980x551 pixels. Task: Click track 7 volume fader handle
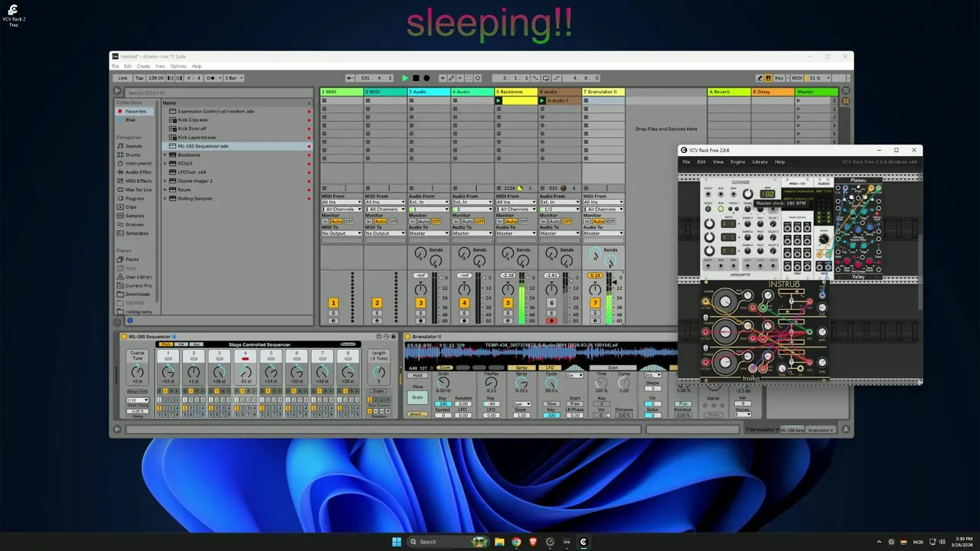click(614, 282)
